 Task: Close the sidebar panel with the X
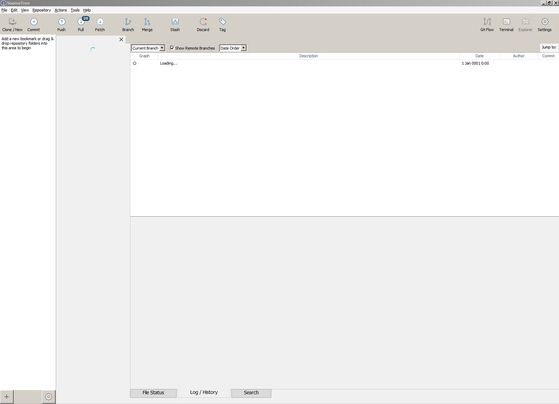click(121, 40)
